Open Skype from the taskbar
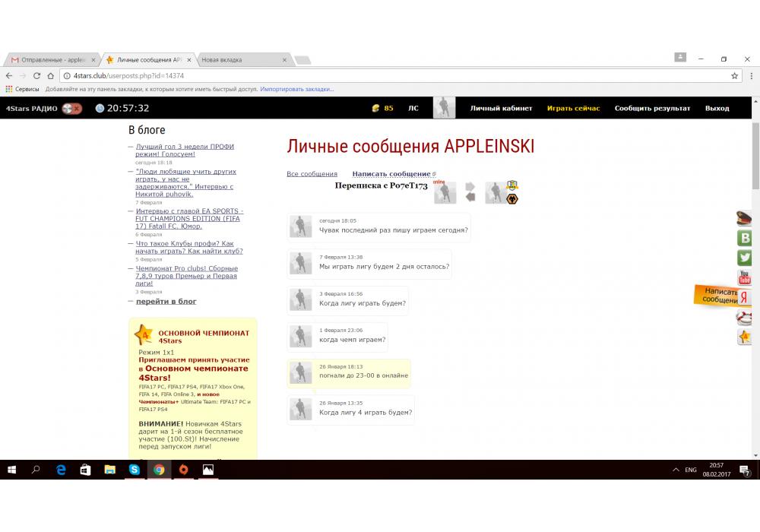760x532 pixels. 135,470
